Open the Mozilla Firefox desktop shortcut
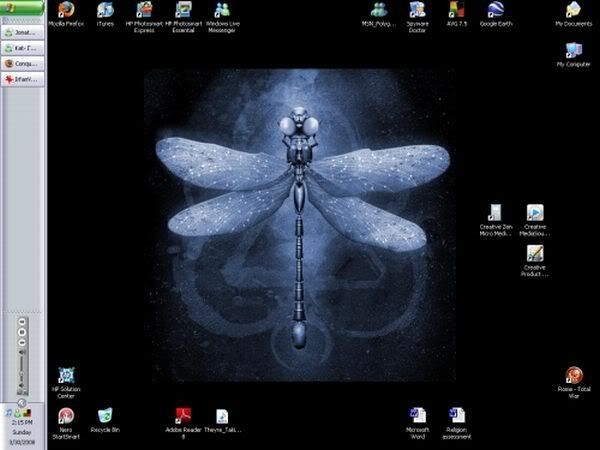The image size is (600, 450). 66,14
